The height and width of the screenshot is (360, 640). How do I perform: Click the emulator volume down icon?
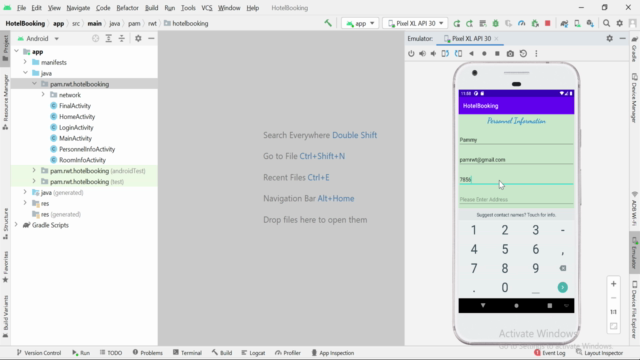point(433,53)
